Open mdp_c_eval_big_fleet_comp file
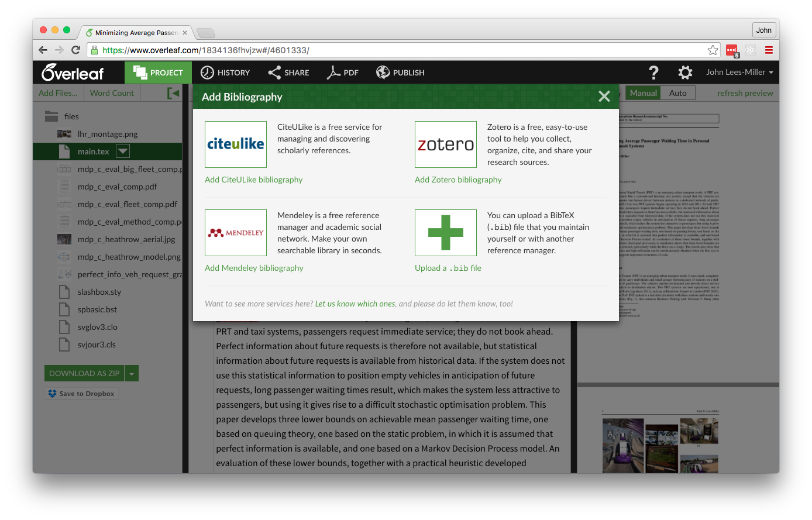 click(x=119, y=169)
